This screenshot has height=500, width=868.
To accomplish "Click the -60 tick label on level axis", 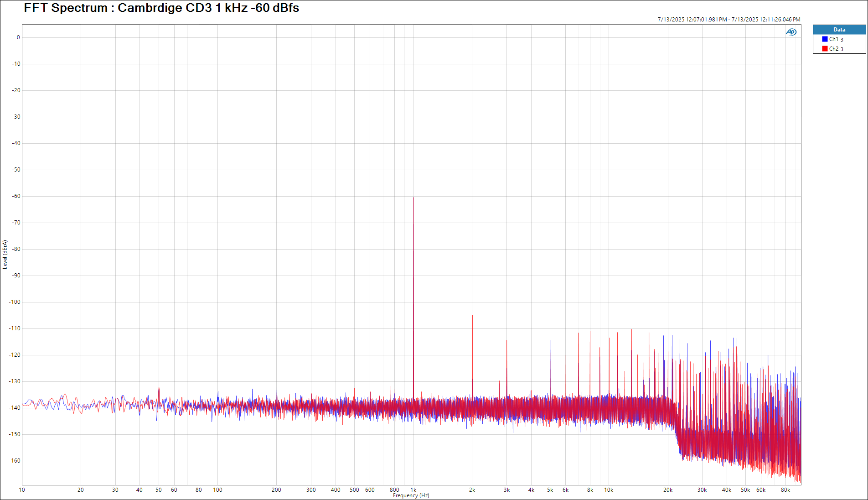I will pyautogui.click(x=16, y=196).
